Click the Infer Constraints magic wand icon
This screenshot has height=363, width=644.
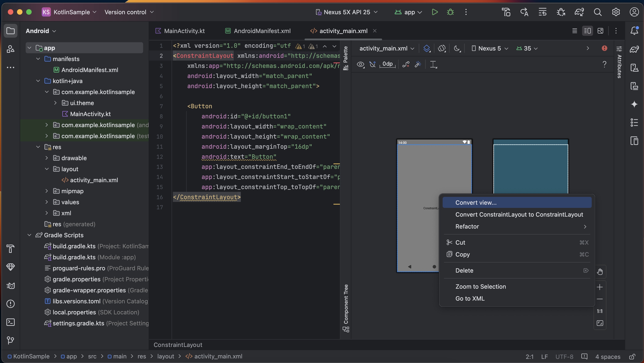pyautogui.click(x=418, y=64)
